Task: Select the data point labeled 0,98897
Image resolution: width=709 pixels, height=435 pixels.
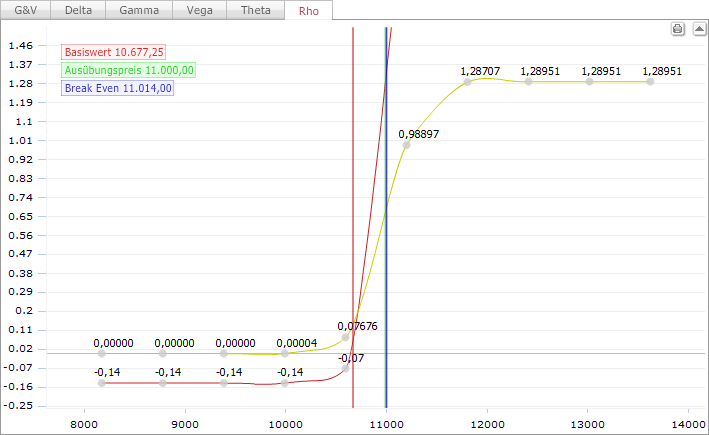Action: (x=407, y=145)
